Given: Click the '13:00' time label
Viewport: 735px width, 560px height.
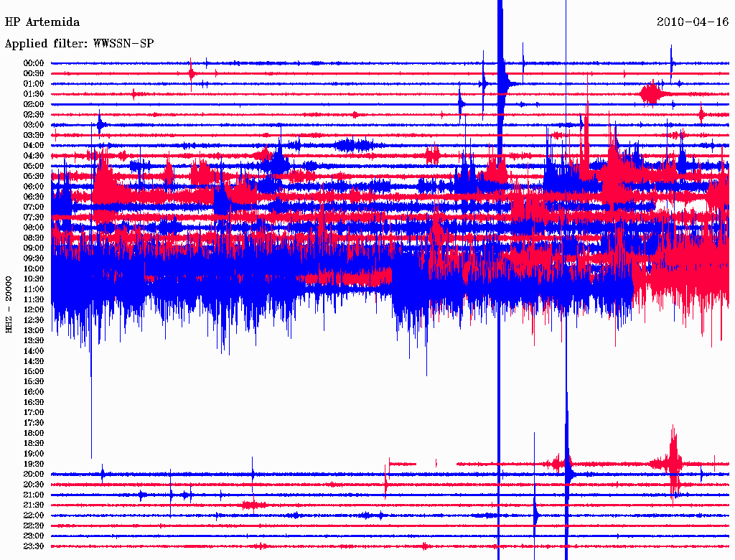Looking at the screenshot, I should coord(34,331).
